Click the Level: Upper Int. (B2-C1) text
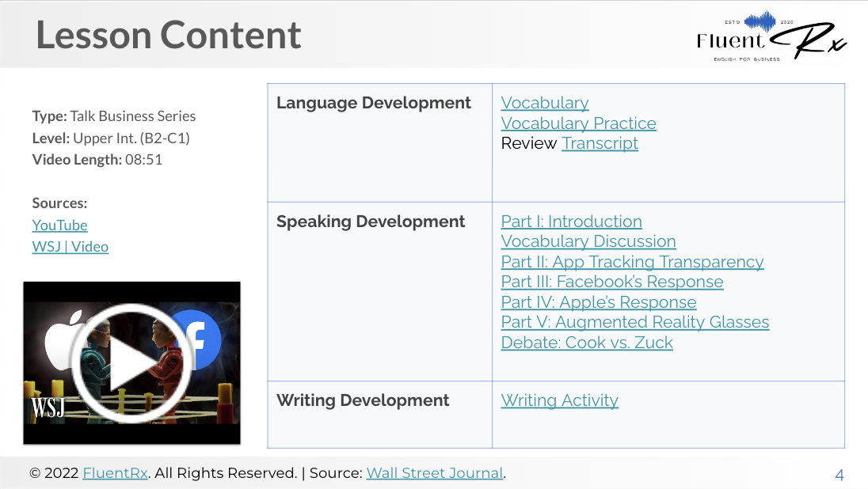The height and width of the screenshot is (489, 868). tap(111, 138)
